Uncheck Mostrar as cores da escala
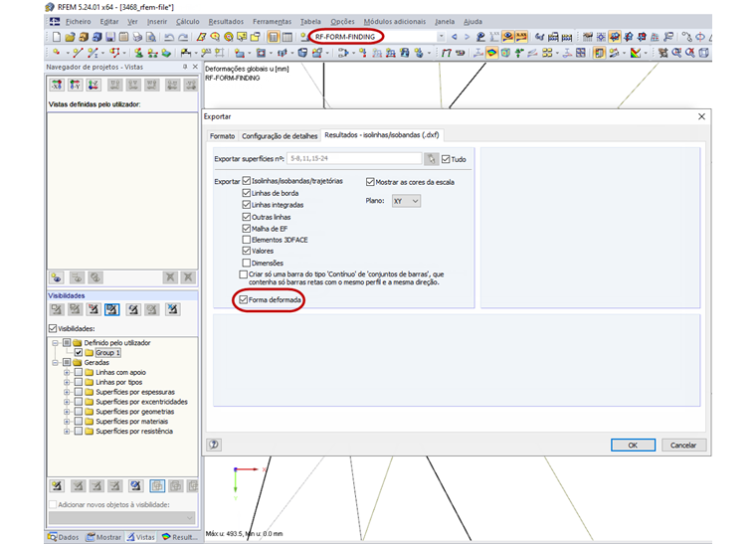The height and width of the screenshot is (544, 756). (x=370, y=182)
